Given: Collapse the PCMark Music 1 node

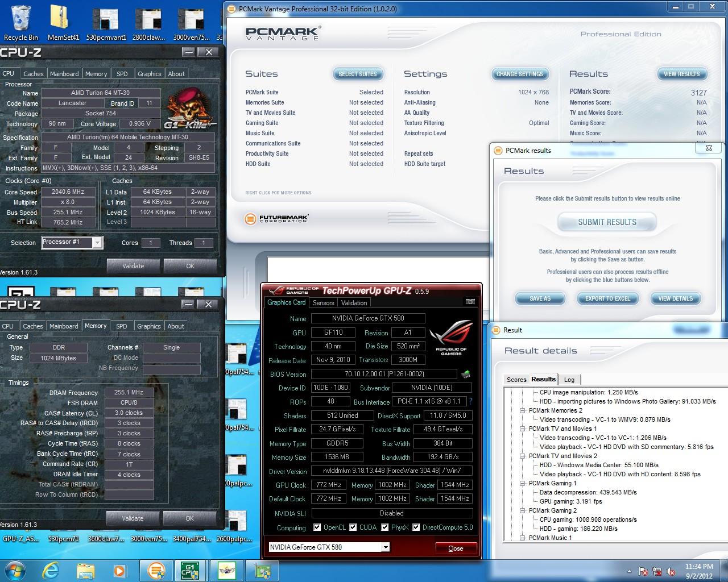Looking at the screenshot, I should pos(522,538).
